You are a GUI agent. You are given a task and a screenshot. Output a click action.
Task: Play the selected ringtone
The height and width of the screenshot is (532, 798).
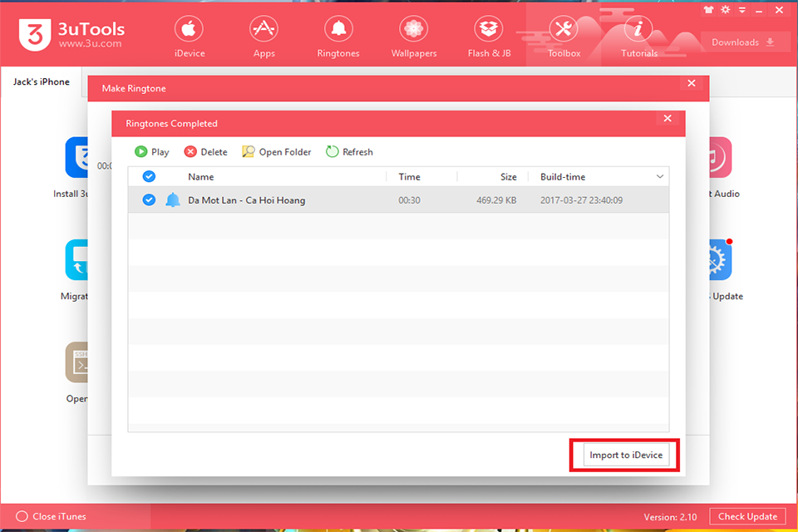pyautogui.click(x=151, y=152)
